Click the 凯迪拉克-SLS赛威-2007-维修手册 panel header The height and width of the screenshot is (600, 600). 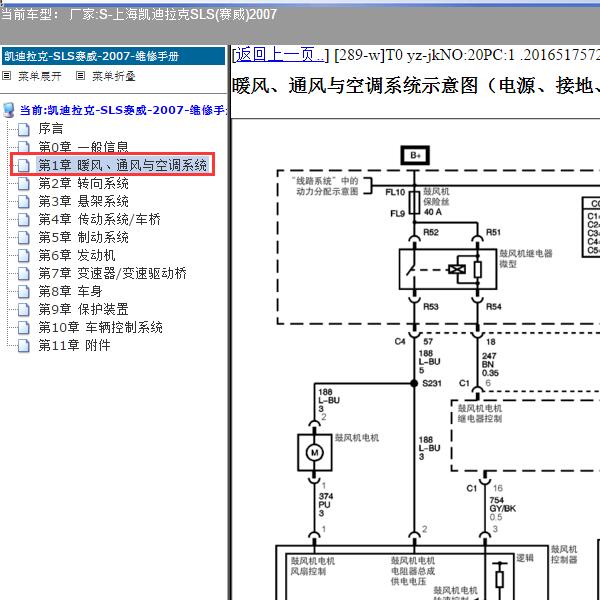click(114, 56)
